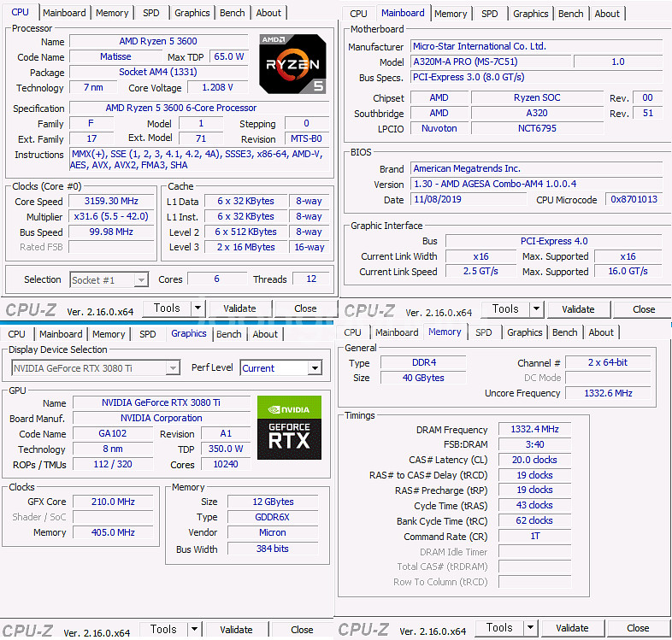
Task: Switch to Memory tab in CPU window
Action: (x=112, y=13)
